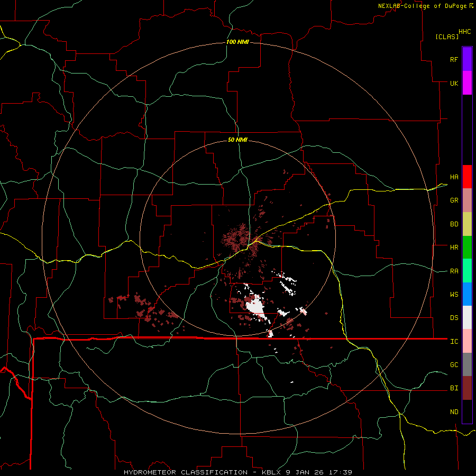Click the GR graupel color swatch
Viewport: 476px width, 476px height.
click(467, 200)
